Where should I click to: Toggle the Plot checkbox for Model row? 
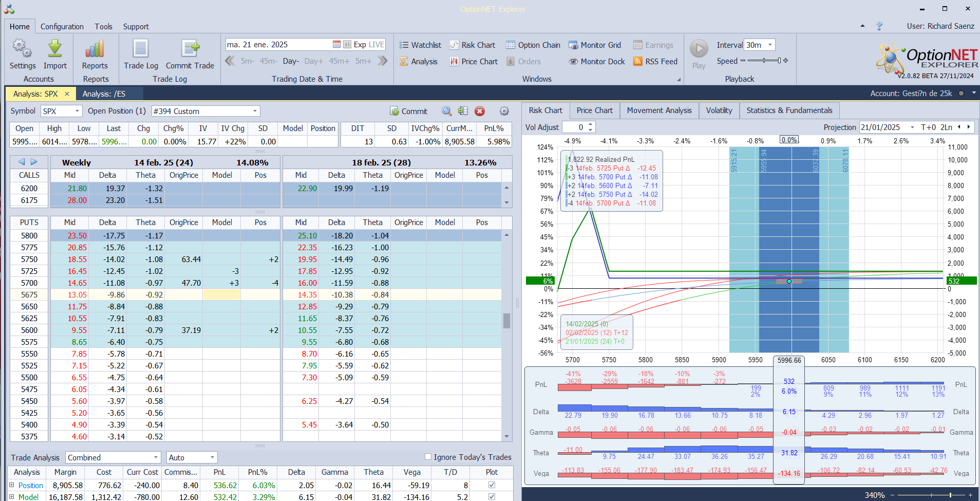click(492, 497)
